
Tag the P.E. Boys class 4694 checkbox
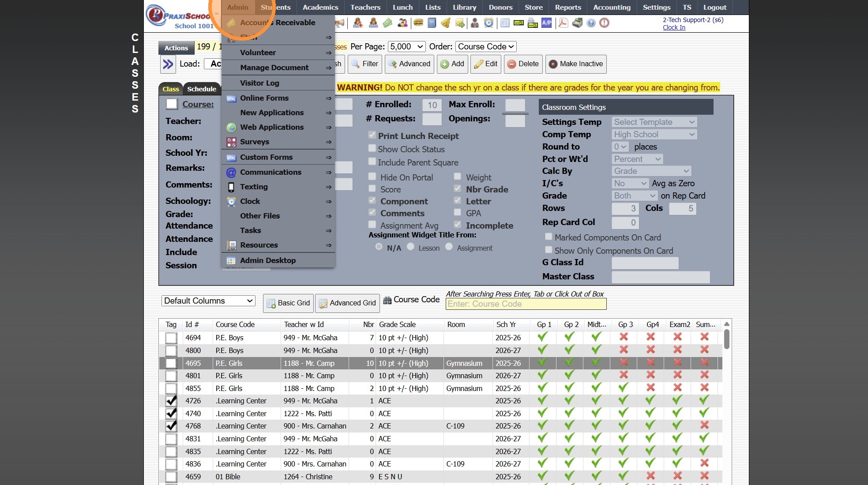tap(171, 338)
